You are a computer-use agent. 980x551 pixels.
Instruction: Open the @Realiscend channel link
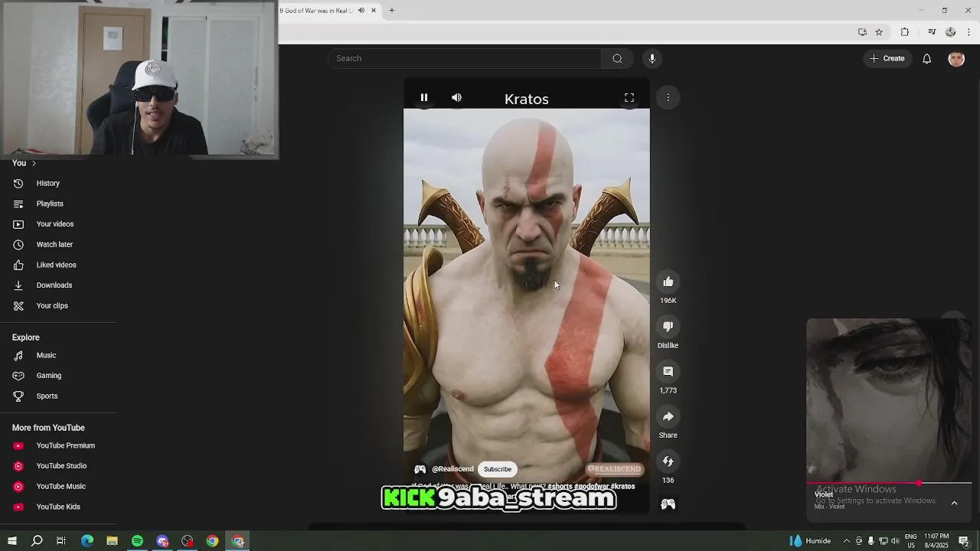(452, 469)
